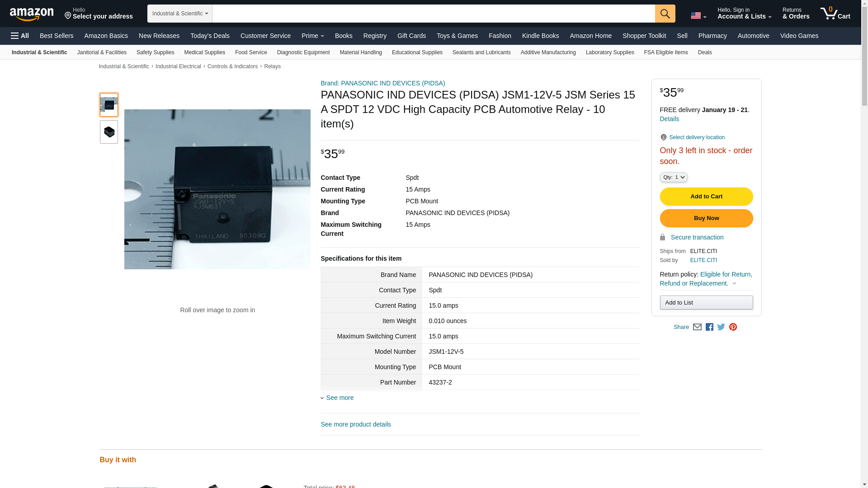Viewport: 868px width, 488px height.
Task: Click into the search text field
Action: pyautogui.click(x=433, y=14)
